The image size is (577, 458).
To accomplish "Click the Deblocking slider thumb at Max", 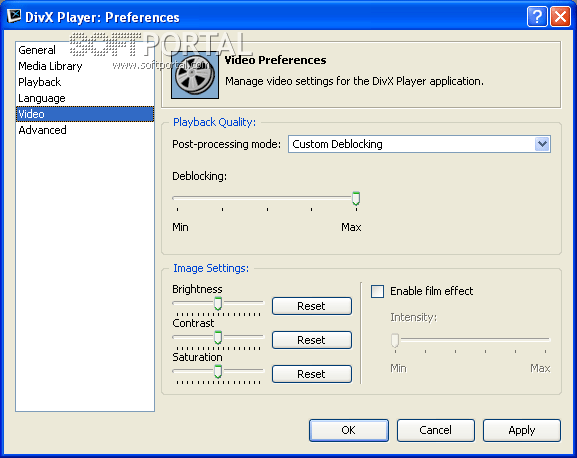I will point(356,198).
